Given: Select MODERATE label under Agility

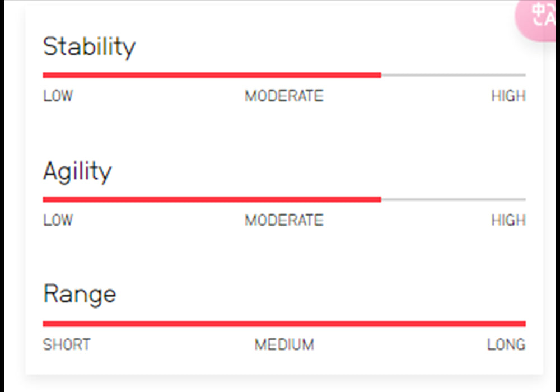Looking at the screenshot, I should (x=284, y=220).
